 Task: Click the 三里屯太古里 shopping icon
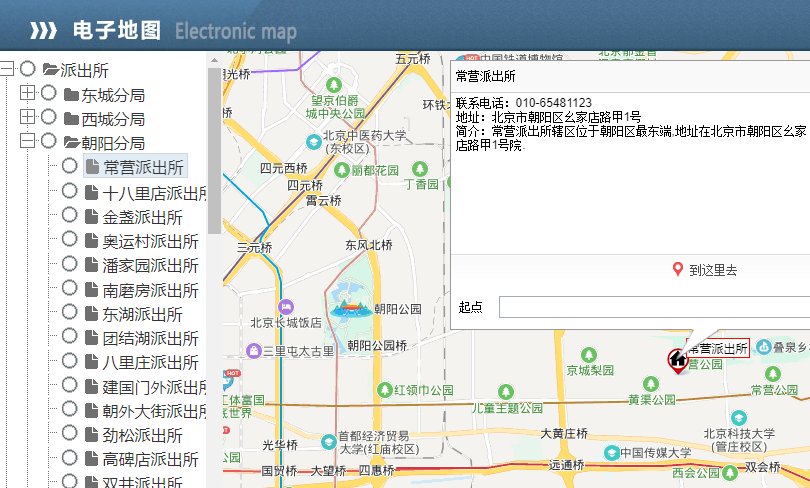(x=254, y=351)
